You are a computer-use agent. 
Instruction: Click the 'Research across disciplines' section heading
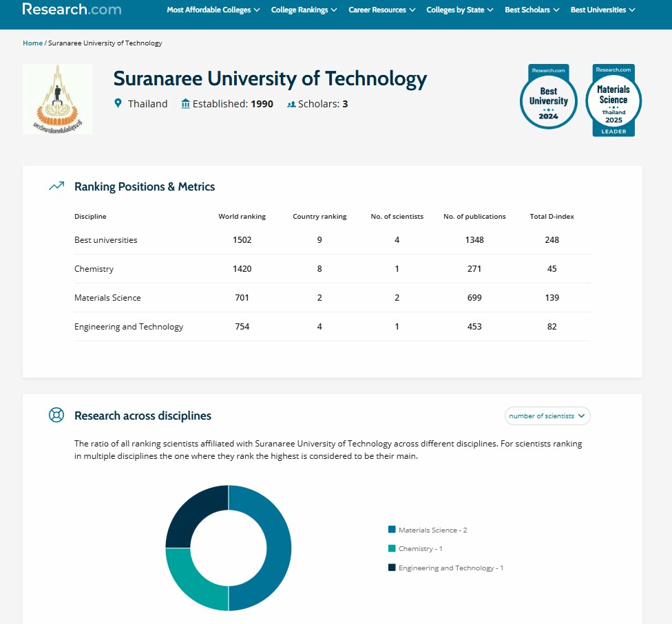(x=143, y=416)
